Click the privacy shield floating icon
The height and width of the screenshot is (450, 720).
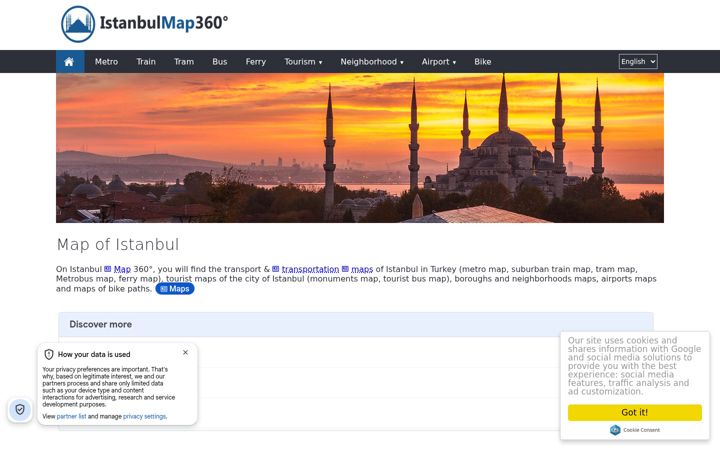click(x=20, y=409)
